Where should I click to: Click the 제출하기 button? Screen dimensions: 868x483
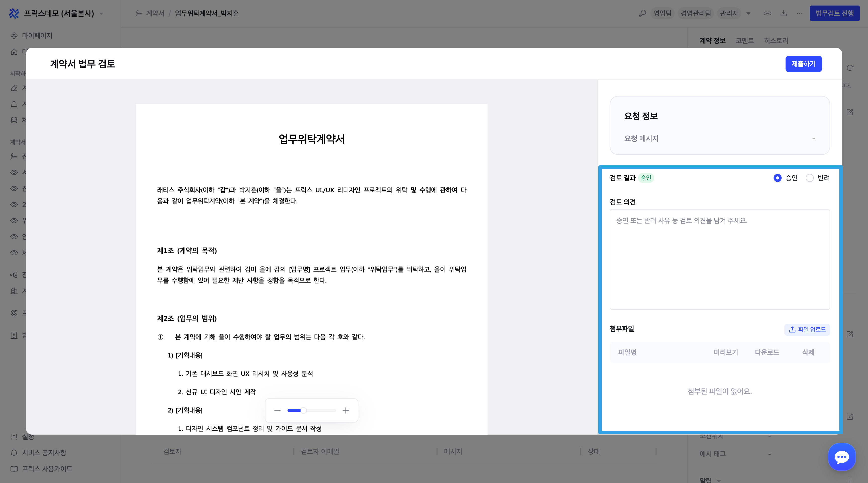(x=803, y=64)
